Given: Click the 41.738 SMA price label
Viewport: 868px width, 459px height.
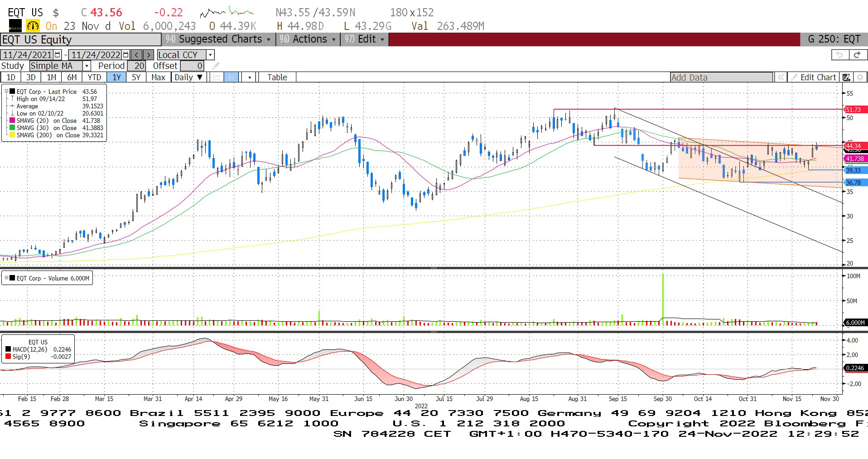Looking at the screenshot, I should (x=856, y=159).
